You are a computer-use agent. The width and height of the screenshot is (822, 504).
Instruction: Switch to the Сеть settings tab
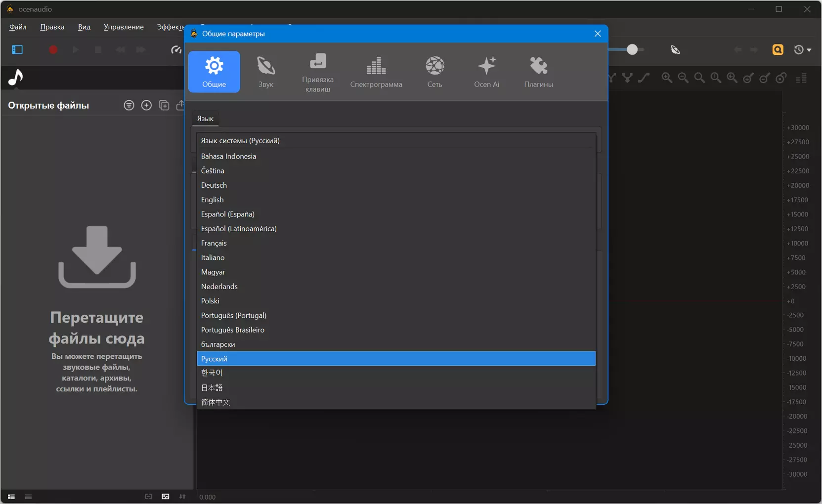(435, 72)
